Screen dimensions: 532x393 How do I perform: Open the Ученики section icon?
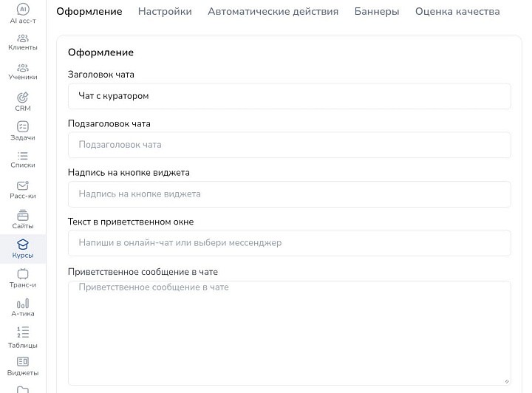pos(23,68)
